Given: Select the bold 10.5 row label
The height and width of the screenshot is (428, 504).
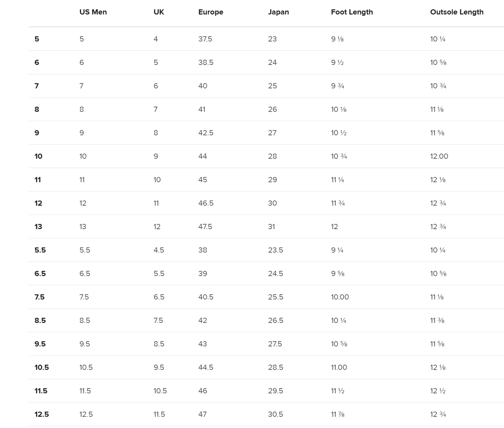Looking at the screenshot, I should point(42,368).
